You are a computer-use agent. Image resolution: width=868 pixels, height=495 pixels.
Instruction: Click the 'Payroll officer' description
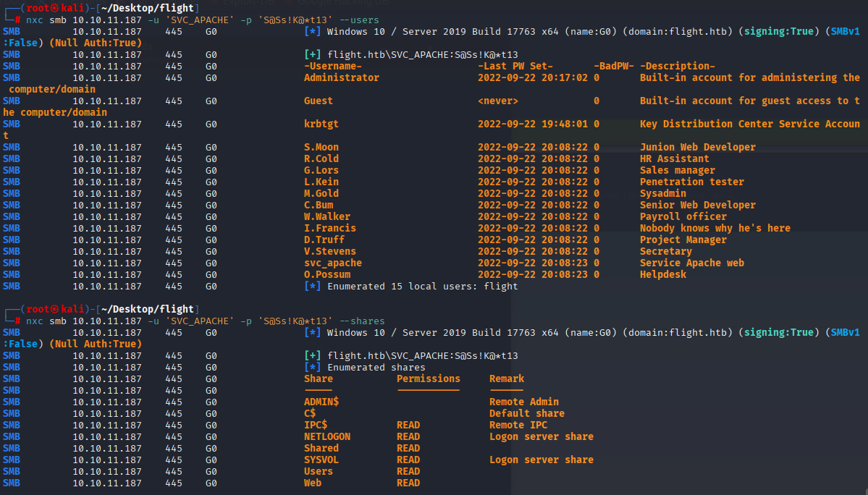click(x=683, y=217)
